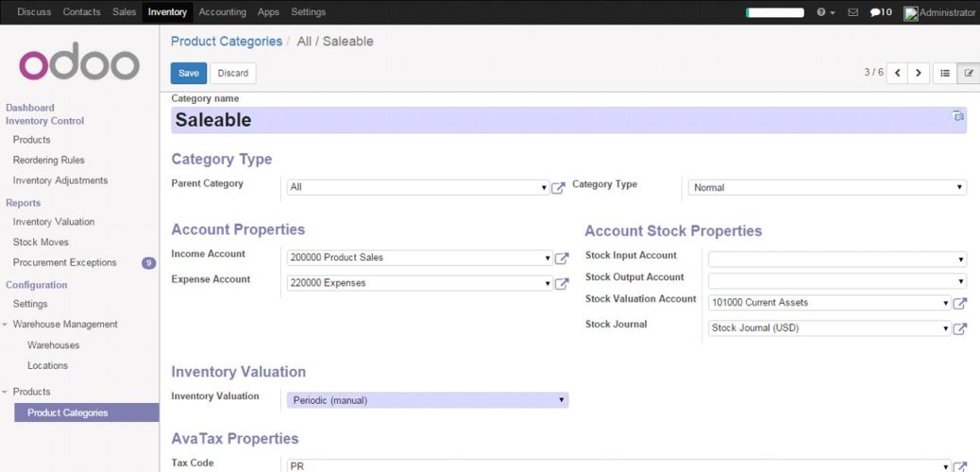
Task: Click the Category name input field
Action: click(557, 120)
